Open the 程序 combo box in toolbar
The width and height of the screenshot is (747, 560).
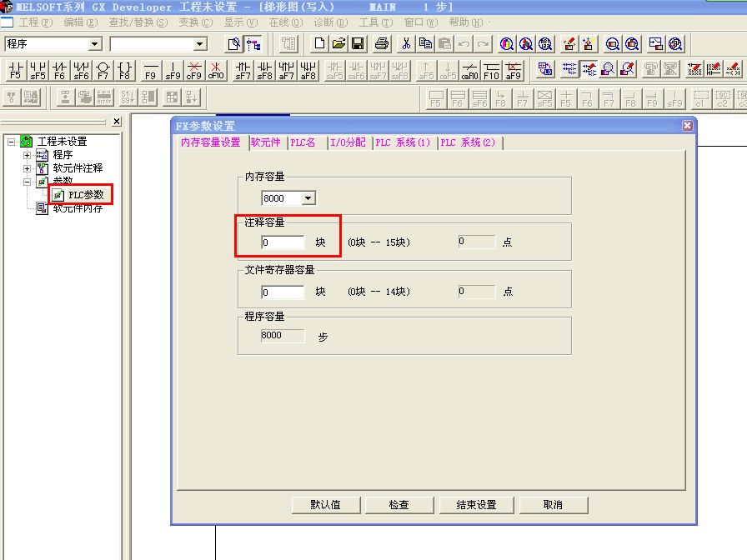point(94,44)
